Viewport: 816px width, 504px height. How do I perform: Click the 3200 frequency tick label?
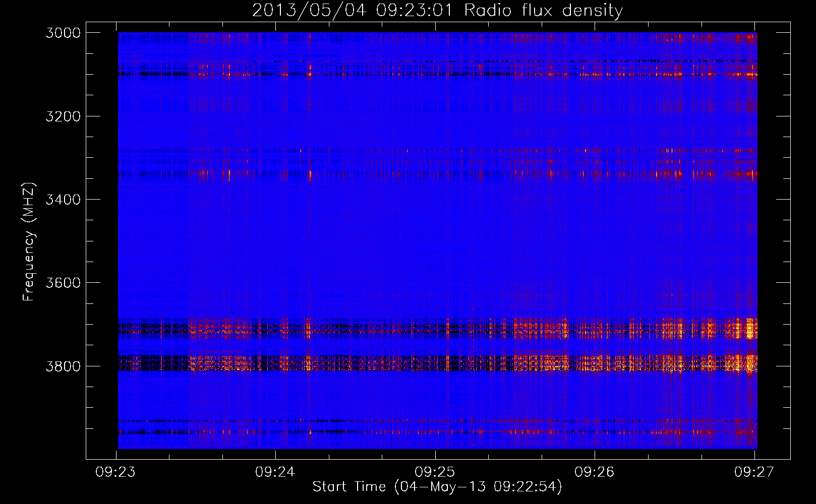63,116
